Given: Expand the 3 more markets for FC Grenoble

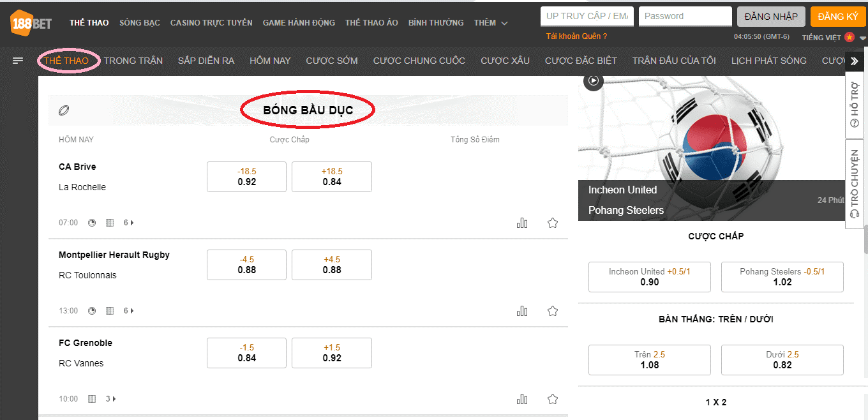Looking at the screenshot, I should pyautogui.click(x=110, y=399).
